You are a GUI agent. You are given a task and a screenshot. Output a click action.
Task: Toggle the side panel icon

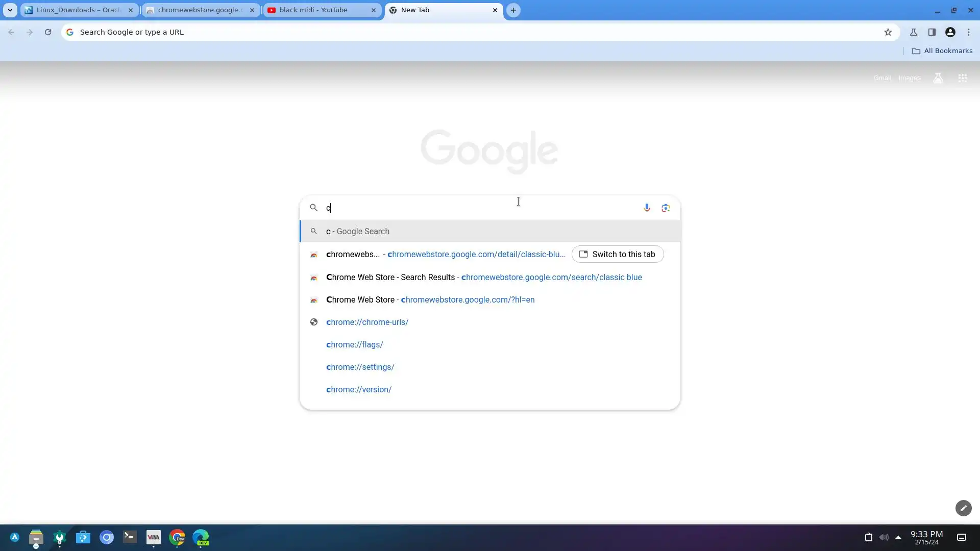tap(932, 32)
